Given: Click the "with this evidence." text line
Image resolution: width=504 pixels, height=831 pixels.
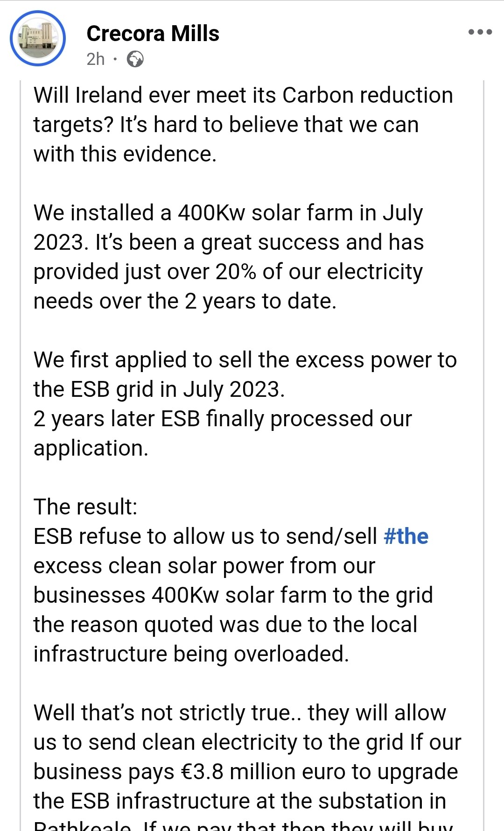Looking at the screenshot, I should tap(125, 154).
